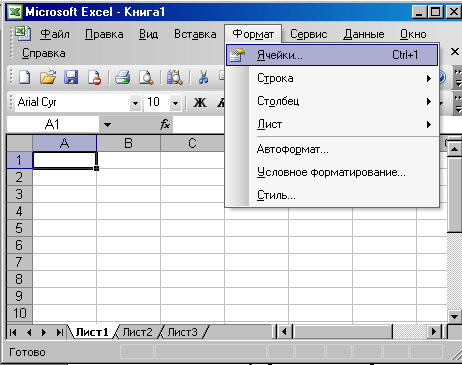Click the fx Insert Function icon
This screenshot has width=462, height=365.
165,124
